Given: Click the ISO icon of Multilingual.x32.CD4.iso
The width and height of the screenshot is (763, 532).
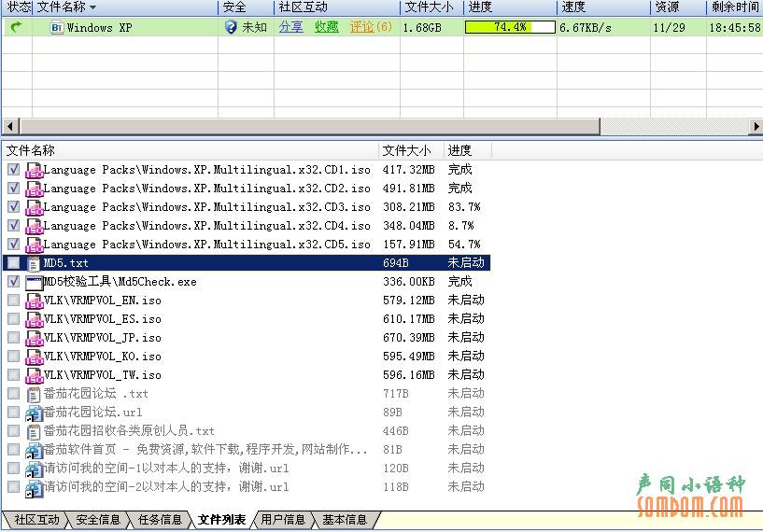Looking at the screenshot, I should 34,226.
